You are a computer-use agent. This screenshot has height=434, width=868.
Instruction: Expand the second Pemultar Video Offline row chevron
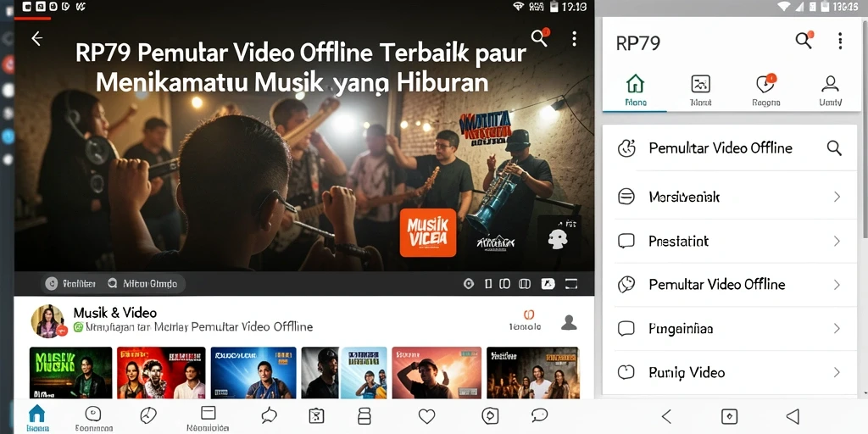[837, 285]
